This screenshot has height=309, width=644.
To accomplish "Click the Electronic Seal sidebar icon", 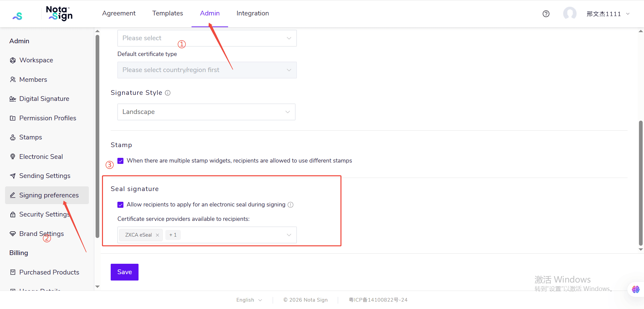I will (x=13, y=157).
